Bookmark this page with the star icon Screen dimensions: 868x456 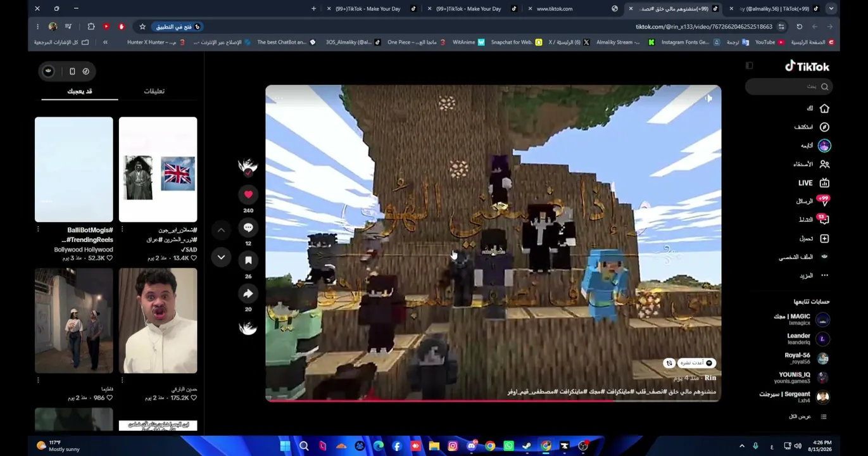click(x=142, y=27)
